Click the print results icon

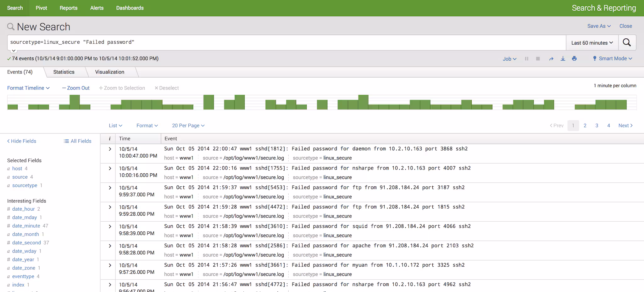tap(574, 59)
